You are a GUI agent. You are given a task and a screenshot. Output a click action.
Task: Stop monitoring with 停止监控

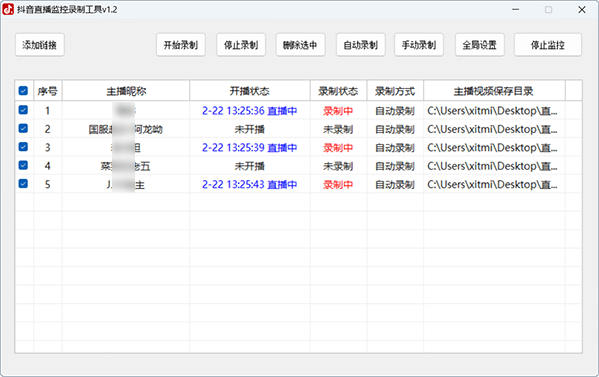point(548,45)
